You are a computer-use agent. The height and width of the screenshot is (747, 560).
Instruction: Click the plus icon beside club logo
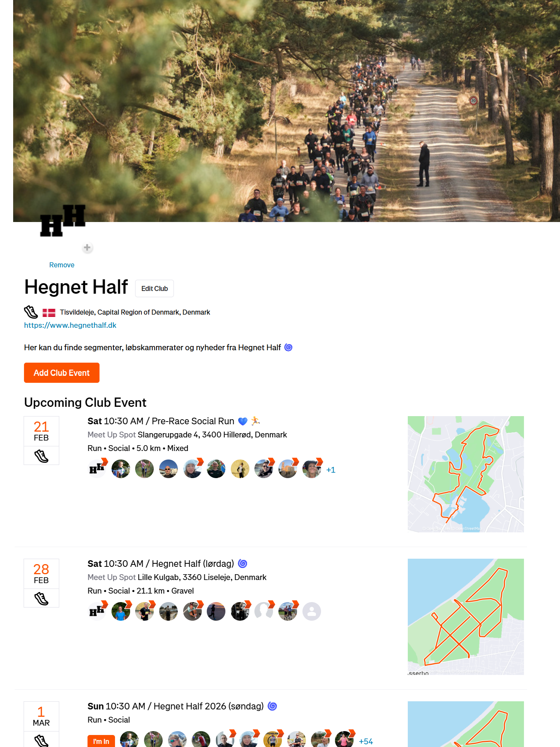tap(87, 248)
